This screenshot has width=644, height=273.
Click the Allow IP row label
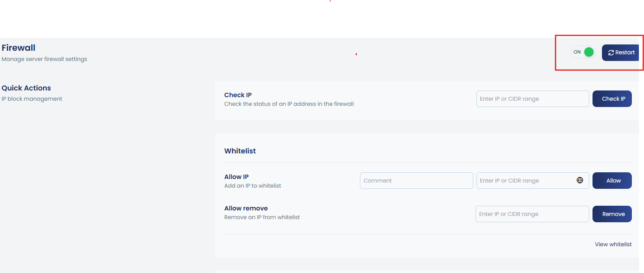pyautogui.click(x=236, y=177)
